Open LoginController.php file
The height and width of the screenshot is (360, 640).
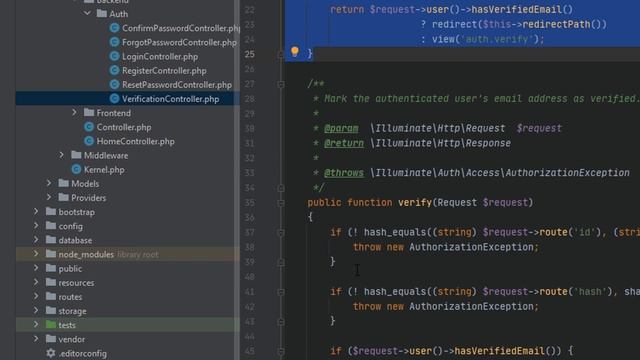[x=160, y=57]
